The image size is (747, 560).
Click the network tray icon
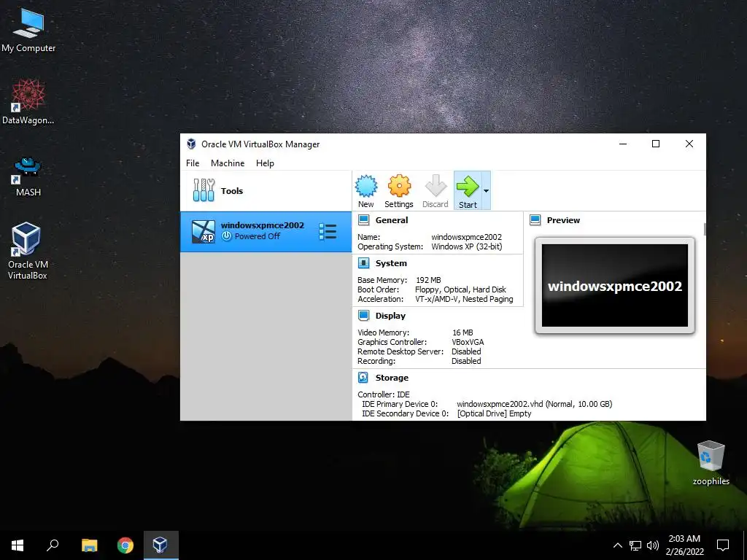click(x=635, y=545)
